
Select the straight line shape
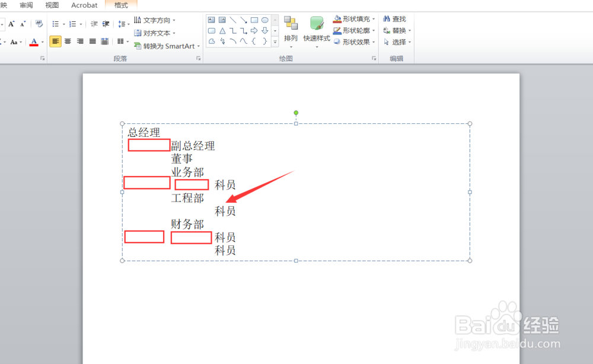click(233, 20)
